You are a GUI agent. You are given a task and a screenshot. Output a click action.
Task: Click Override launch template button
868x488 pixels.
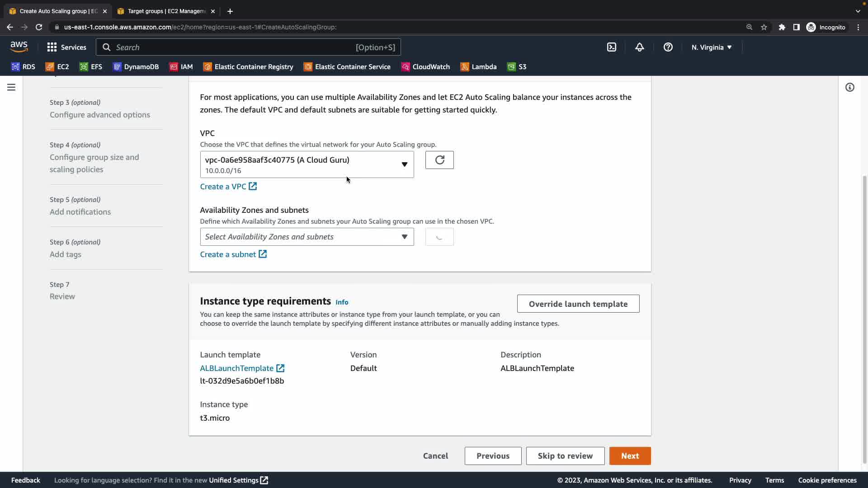pos(578,304)
